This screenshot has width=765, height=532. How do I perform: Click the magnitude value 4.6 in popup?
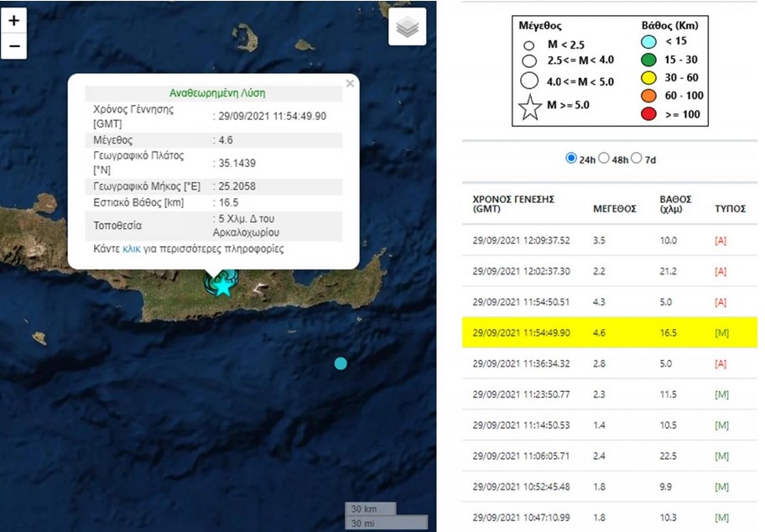(226, 140)
